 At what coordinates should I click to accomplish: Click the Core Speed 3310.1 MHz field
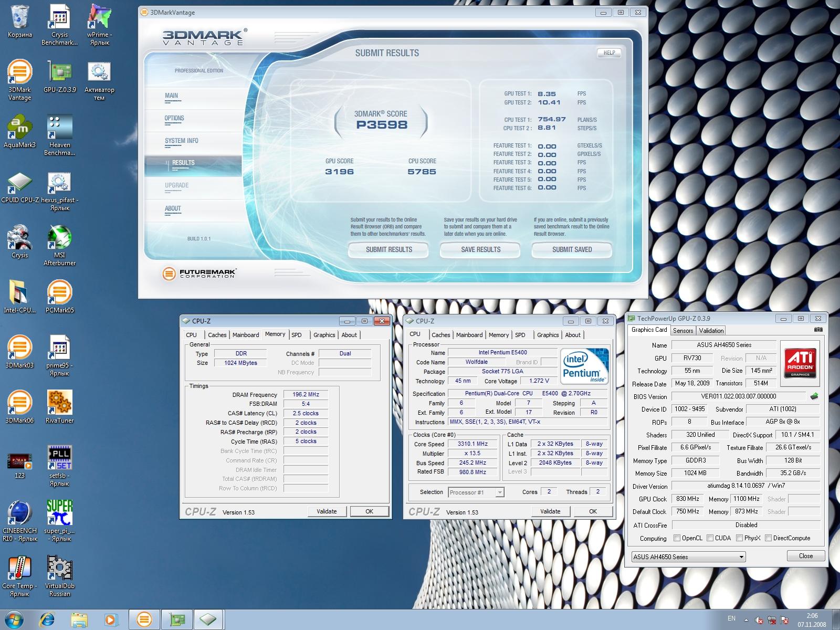coord(472,444)
